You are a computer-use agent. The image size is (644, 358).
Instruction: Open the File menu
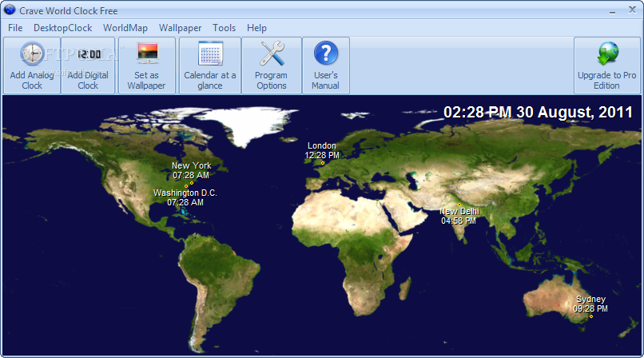pyautogui.click(x=15, y=28)
